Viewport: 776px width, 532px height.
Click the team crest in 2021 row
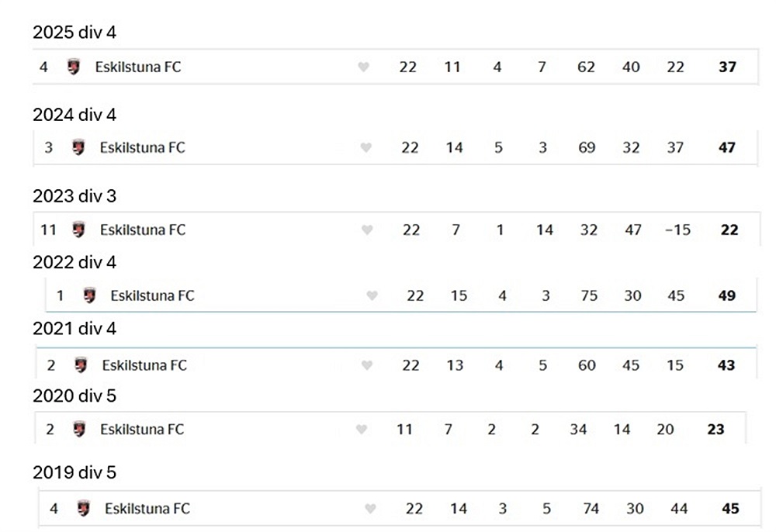coord(81,364)
